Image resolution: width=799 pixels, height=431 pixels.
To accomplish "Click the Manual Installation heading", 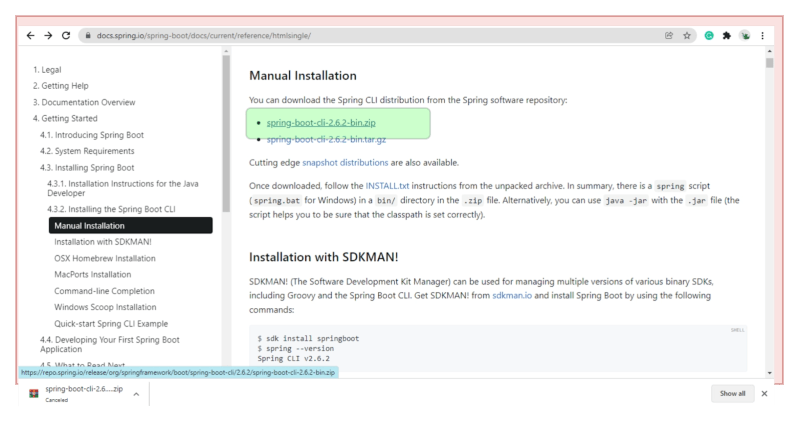I will pyautogui.click(x=303, y=76).
